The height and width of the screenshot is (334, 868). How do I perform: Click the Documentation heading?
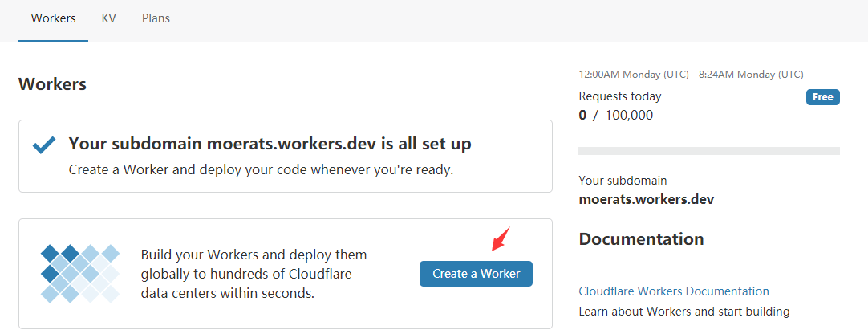coord(641,239)
